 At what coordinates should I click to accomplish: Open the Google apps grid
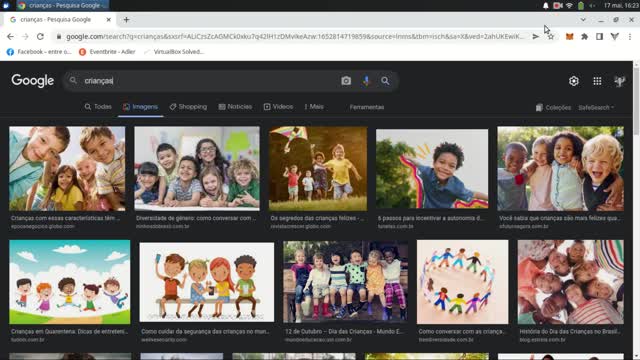pos(597,81)
